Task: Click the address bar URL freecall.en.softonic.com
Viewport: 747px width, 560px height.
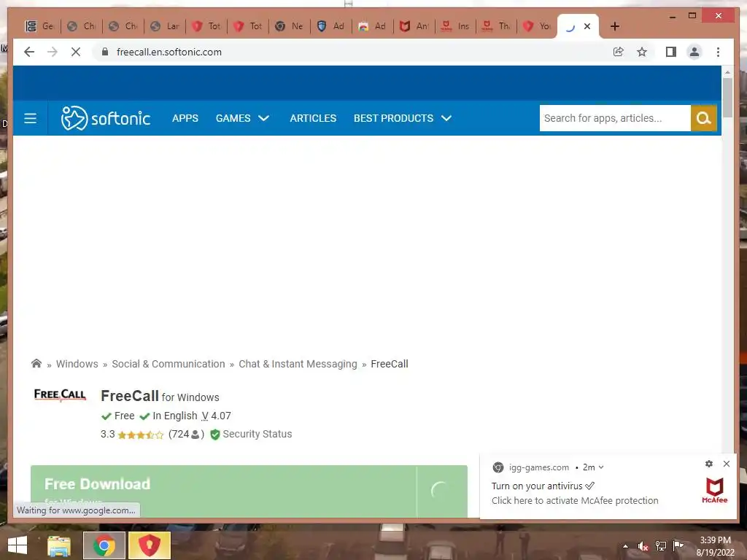Action: coord(169,52)
